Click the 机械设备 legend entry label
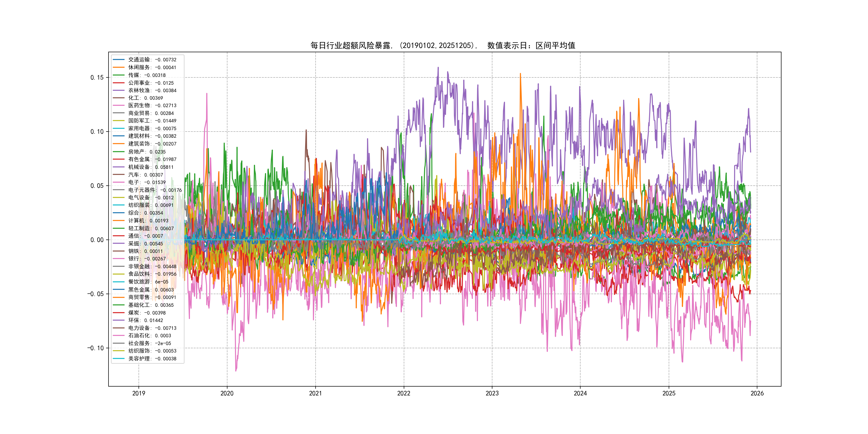 (151, 167)
